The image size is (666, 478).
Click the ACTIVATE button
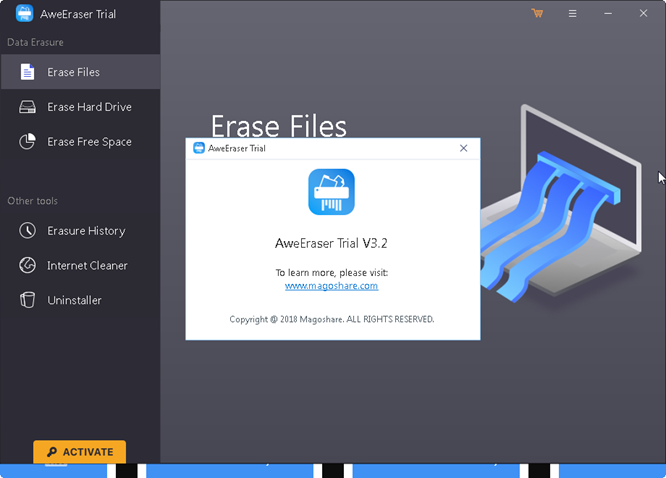(79, 452)
